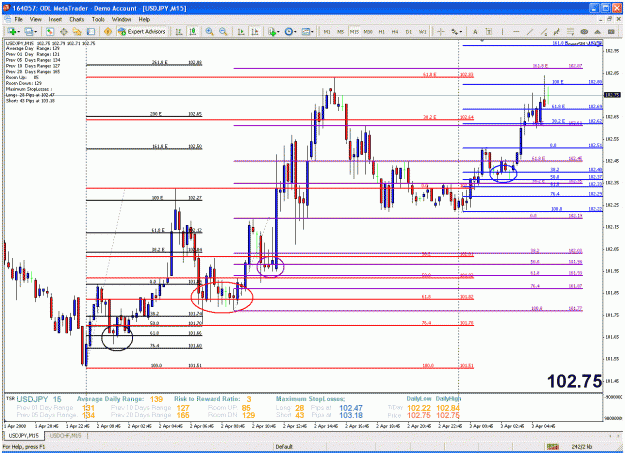The height and width of the screenshot is (453, 625).
Task: Expand the Profiles dropdown arrow
Action: tap(36, 32)
